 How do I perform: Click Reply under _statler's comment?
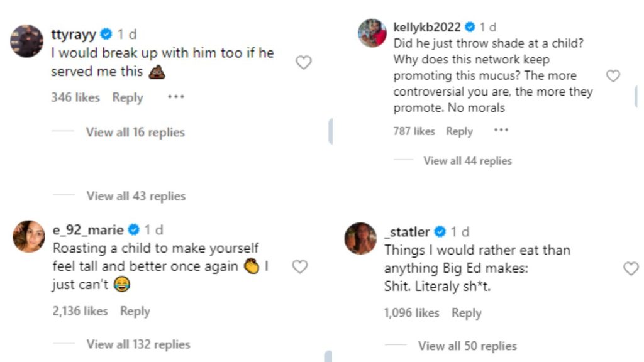(467, 313)
